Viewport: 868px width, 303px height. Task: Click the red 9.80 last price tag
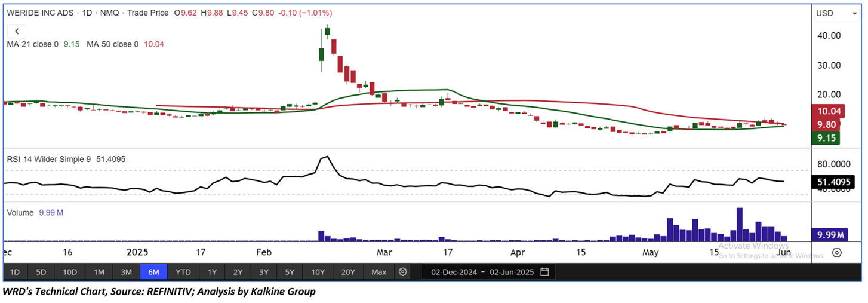coord(827,124)
